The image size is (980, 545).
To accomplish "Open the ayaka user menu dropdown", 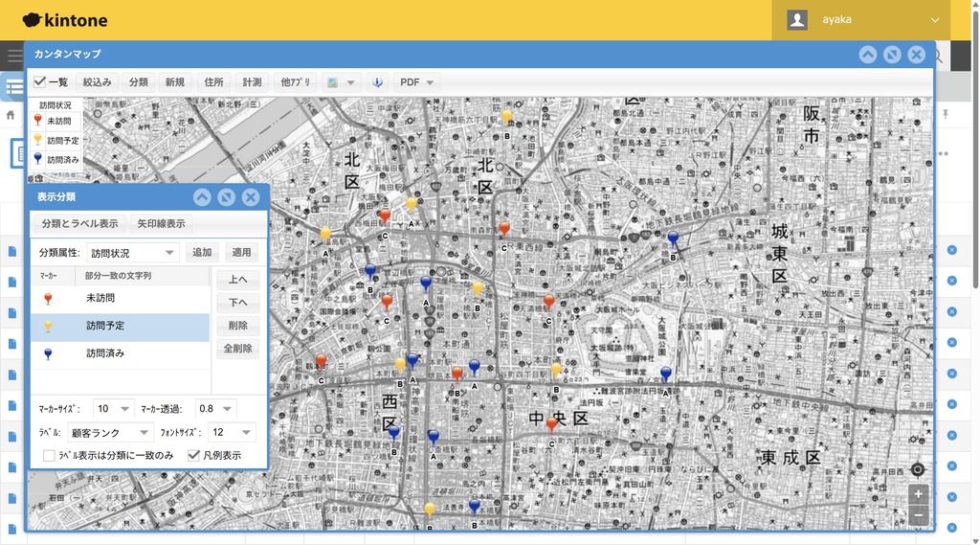I will pyautogui.click(x=861, y=20).
